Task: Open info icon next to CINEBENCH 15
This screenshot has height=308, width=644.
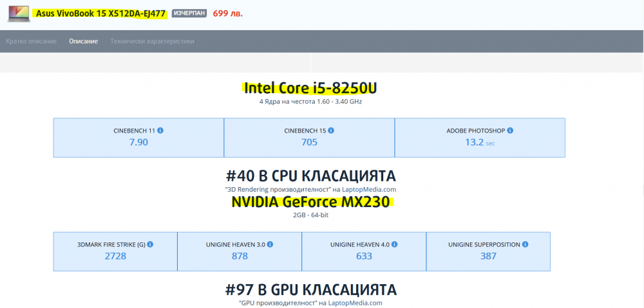Action: point(331,131)
